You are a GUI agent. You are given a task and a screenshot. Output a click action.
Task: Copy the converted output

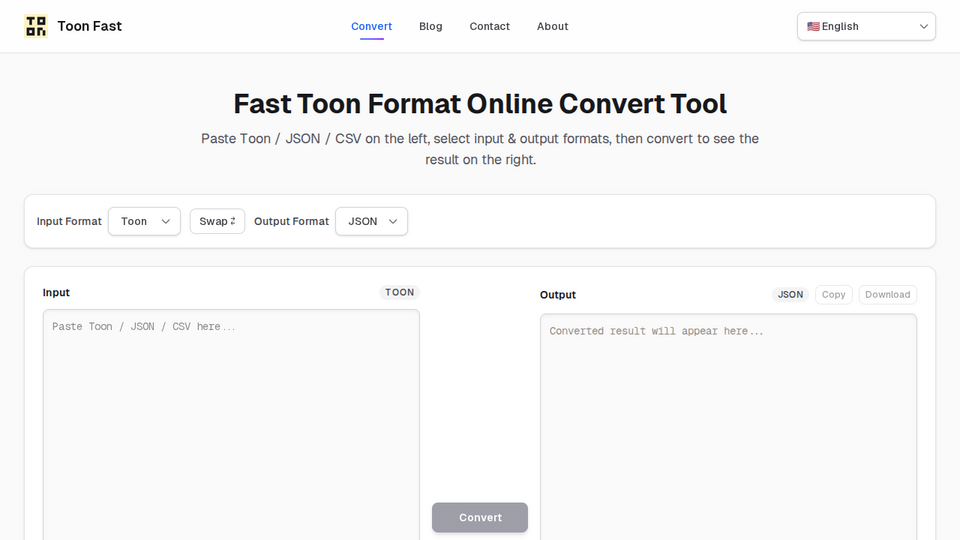pos(833,294)
